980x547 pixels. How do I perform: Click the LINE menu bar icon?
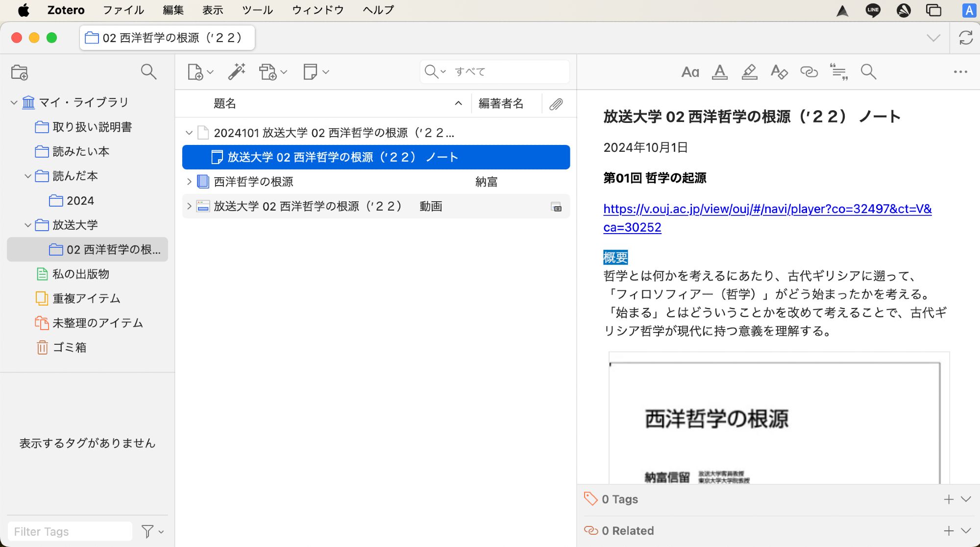click(x=873, y=10)
